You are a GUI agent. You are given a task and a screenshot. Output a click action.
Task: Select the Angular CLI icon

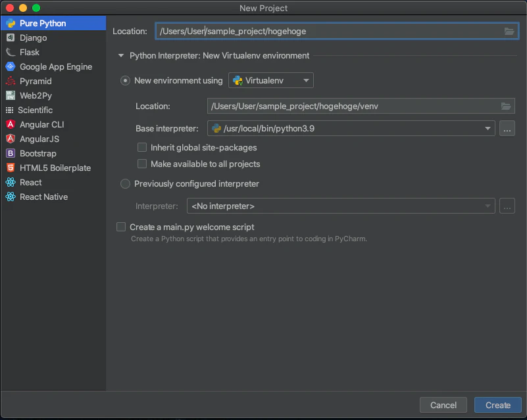pyautogui.click(x=11, y=124)
